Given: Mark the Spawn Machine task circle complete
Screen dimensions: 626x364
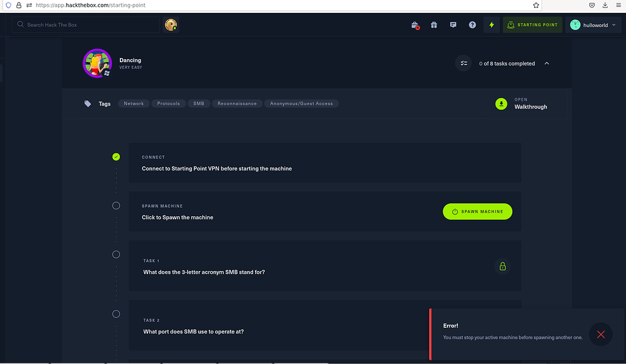Looking at the screenshot, I should [116, 205].
